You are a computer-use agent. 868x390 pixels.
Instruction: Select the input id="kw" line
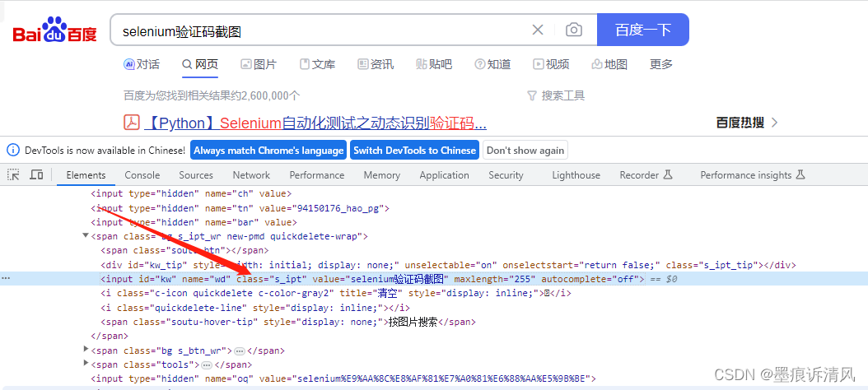pyautogui.click(x=372, y=280)
